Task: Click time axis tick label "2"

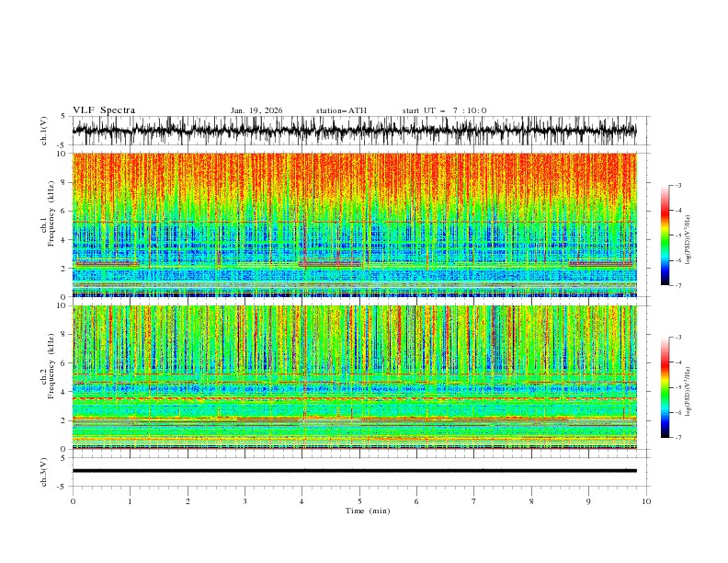Action: pyautogui.click(x=188, y=501)
